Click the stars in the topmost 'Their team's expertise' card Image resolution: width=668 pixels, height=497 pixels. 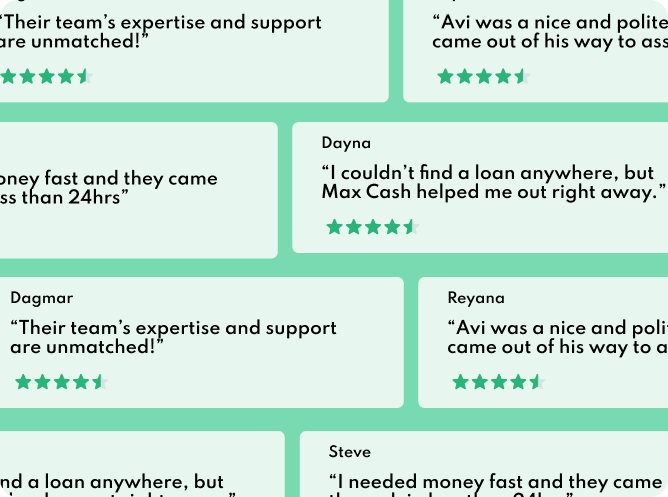(45, 76)
